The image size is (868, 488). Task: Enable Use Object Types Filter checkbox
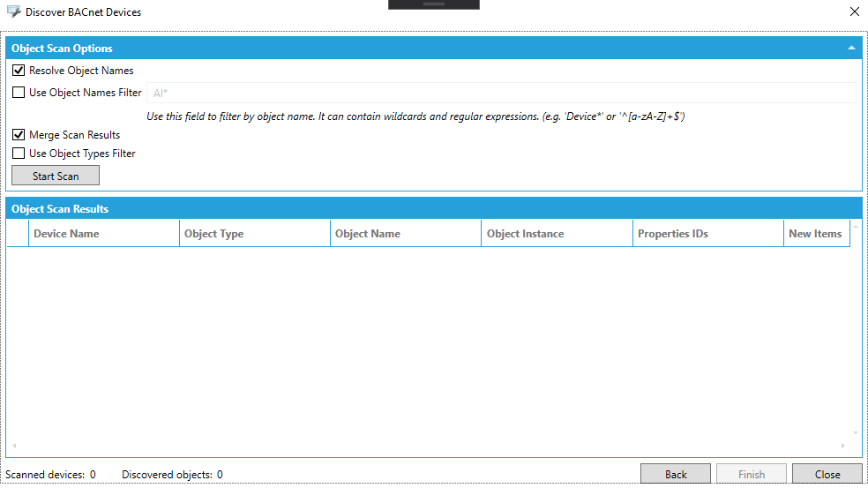(x=19, y=154)
